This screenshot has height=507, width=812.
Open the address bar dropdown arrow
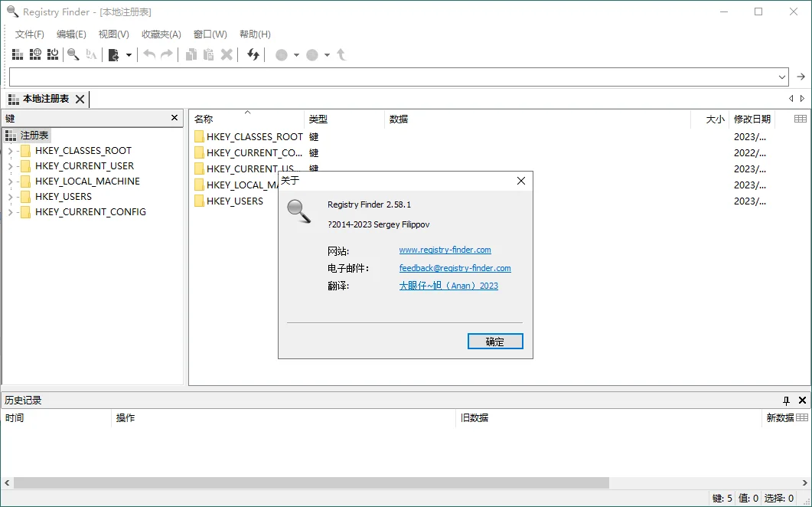pyautogui.click(x=782, y=77)
